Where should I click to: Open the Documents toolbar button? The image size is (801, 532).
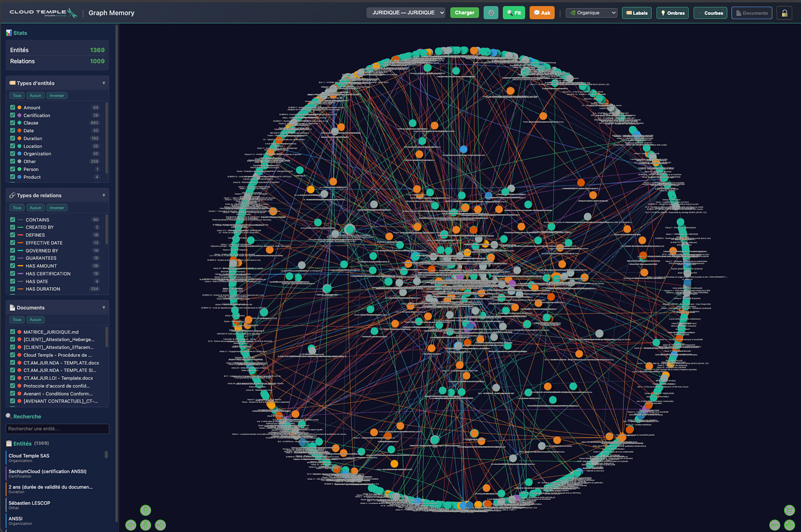(x=751, y=13)
